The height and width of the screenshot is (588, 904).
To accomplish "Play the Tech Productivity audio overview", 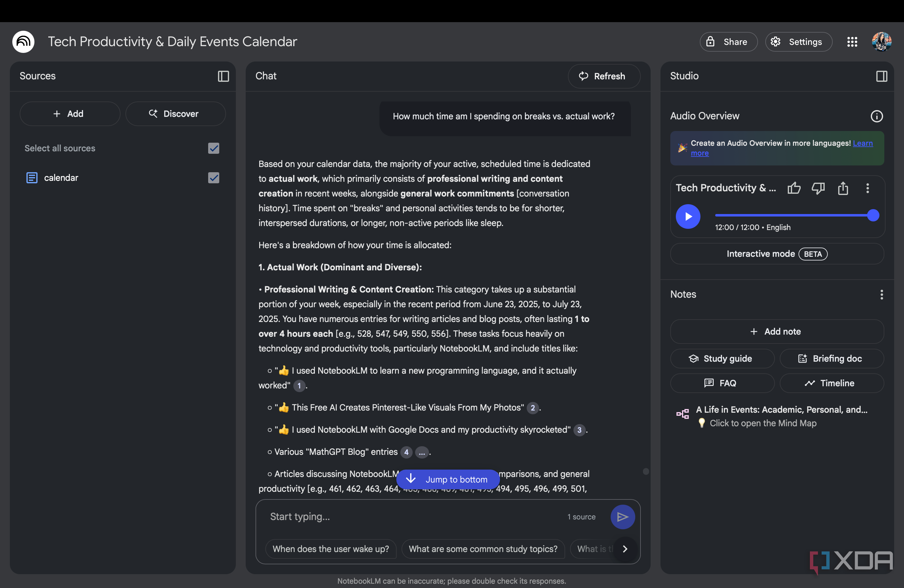I will pyautogui.click(x=688, y=216).
